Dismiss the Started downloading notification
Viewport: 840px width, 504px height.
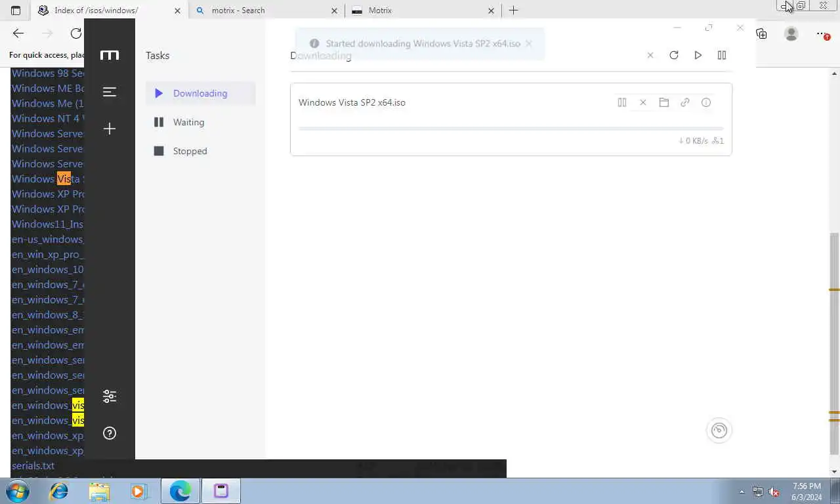coord(528,43)
